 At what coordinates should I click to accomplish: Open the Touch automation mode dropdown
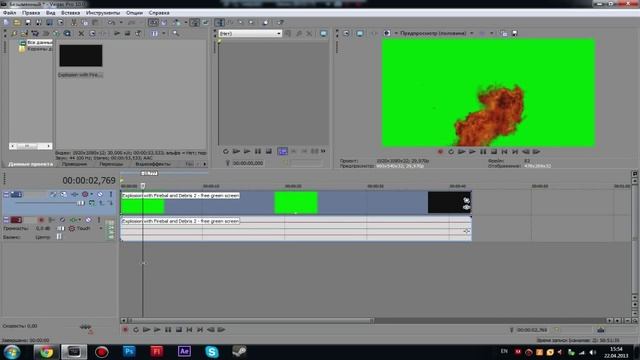point(101,229)
